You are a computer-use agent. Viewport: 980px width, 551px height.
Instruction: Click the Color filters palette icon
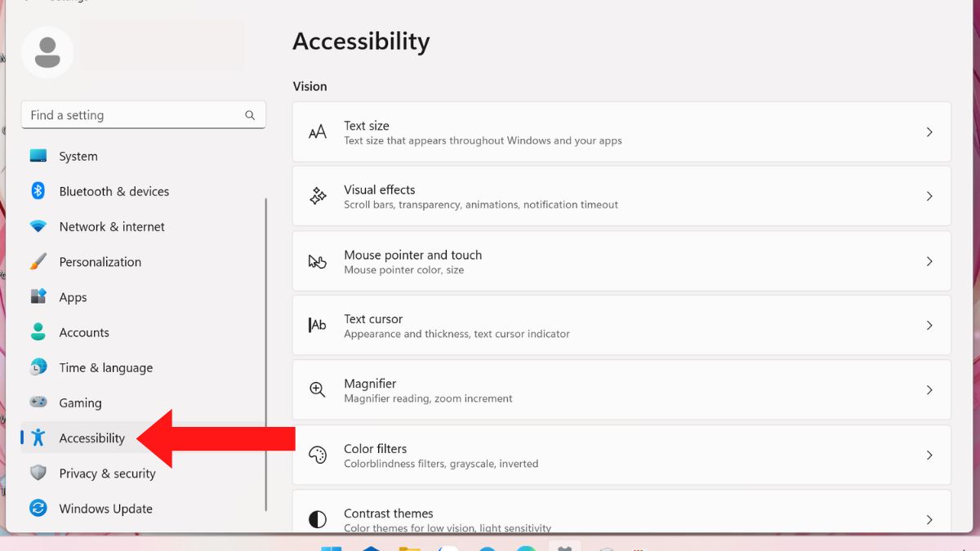point(318,455)
